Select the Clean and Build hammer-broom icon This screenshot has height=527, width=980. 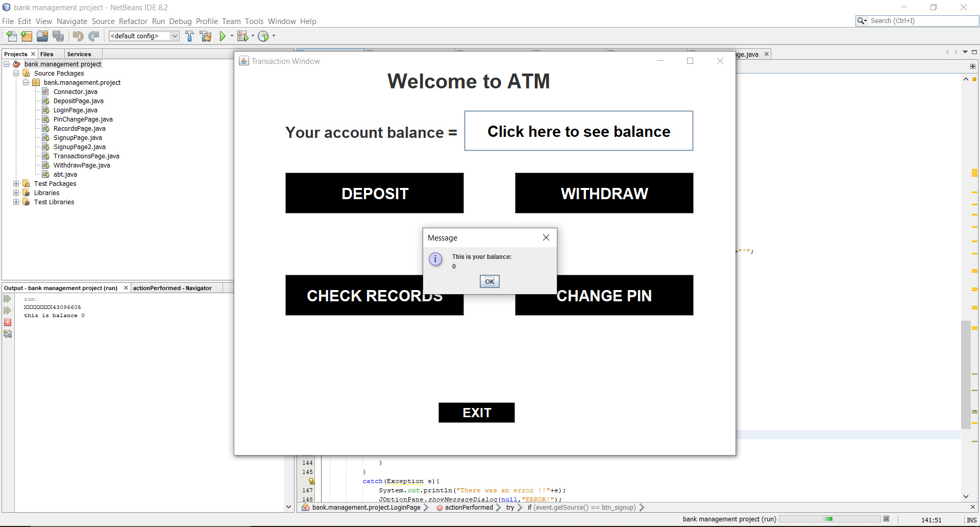pyautogui.click(x=206, y=36)
